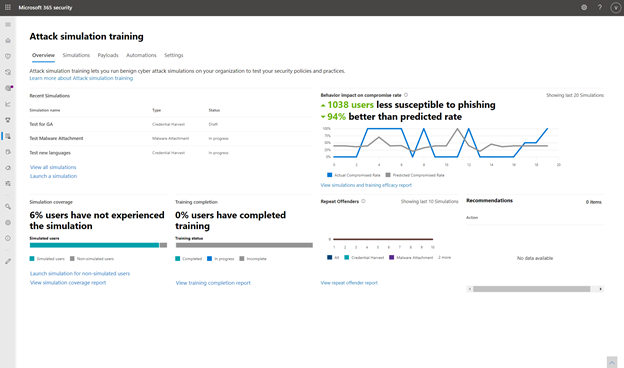The height and width of the screenshot is (368, 624).
Task: Click the sidebar icon just below the shield icon
Action: click(8, 72)
